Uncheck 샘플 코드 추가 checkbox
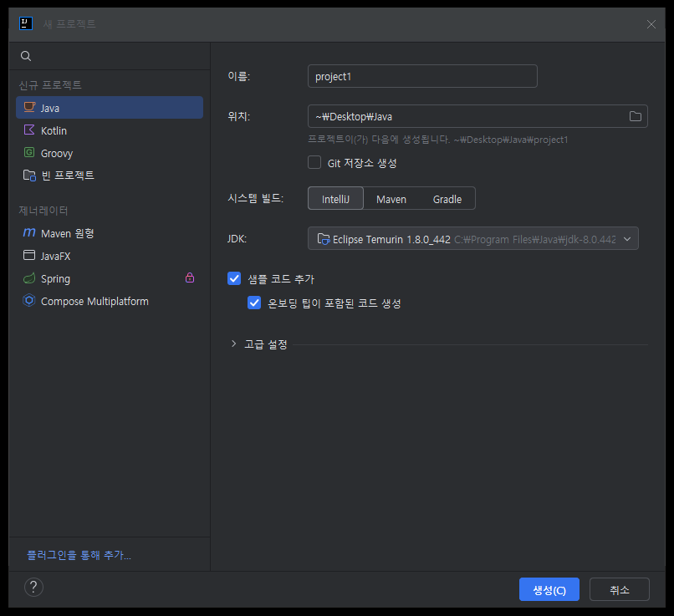Image resolution: width=674 pixels, height=616 pixels. [234, 278]
